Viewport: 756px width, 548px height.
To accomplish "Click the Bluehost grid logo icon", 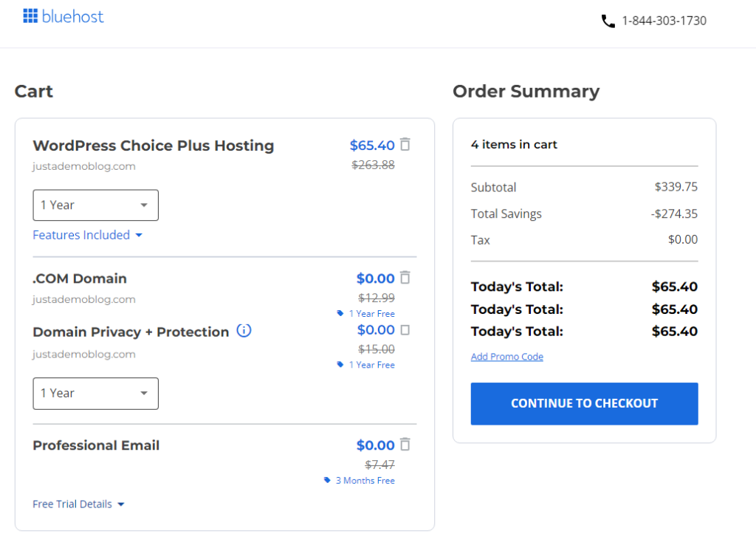I will (x=30, y=16).
